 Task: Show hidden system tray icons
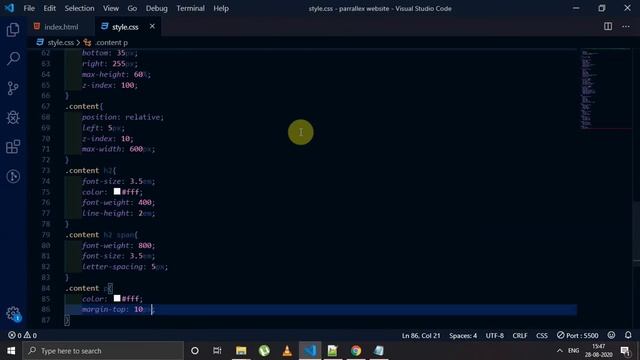[560, 351]
